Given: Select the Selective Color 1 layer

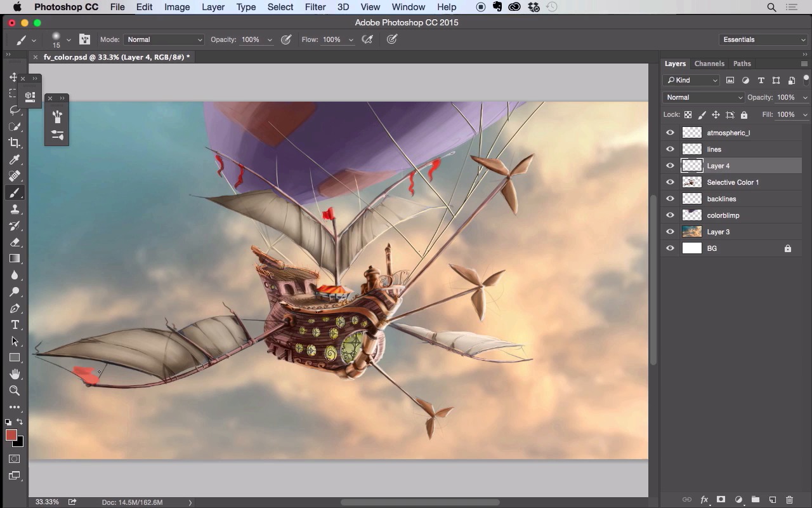Looking at the screenshot, I should point(733,182).
